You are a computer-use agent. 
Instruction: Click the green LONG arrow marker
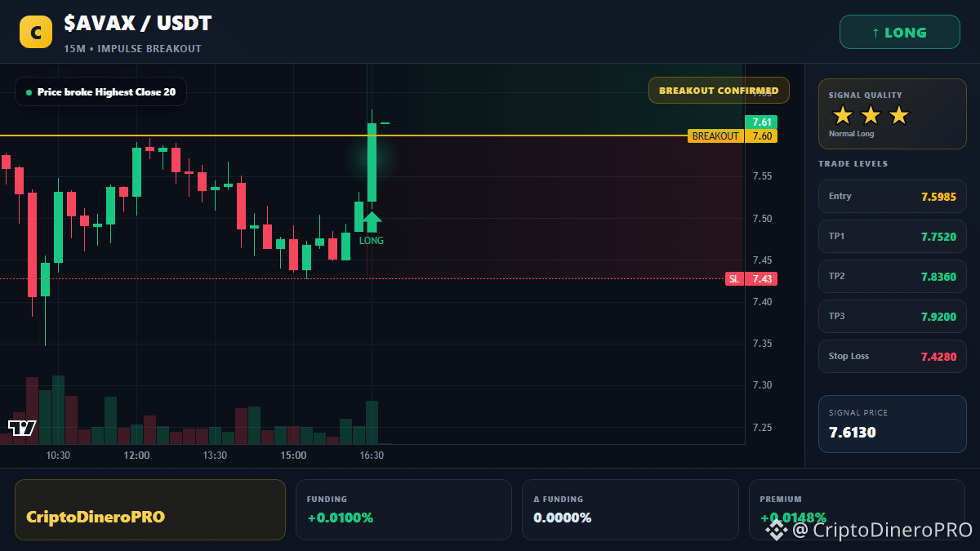pyautogui.click(x=372, y=221)
